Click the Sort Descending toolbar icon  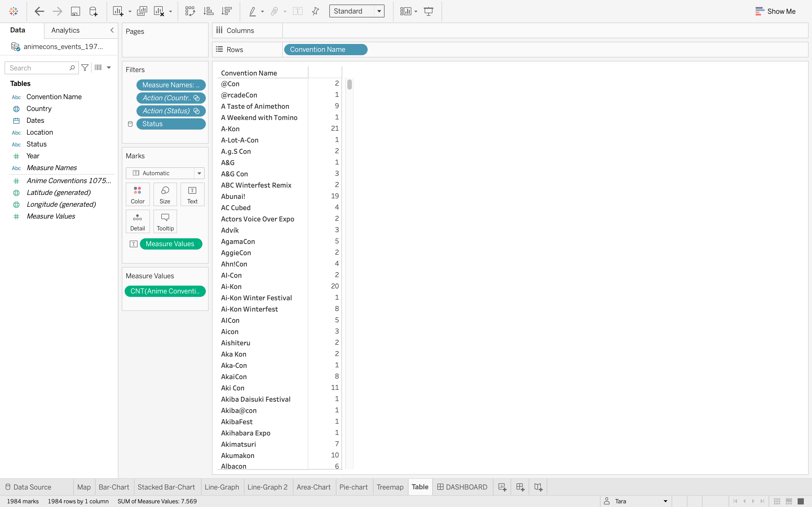227,11
